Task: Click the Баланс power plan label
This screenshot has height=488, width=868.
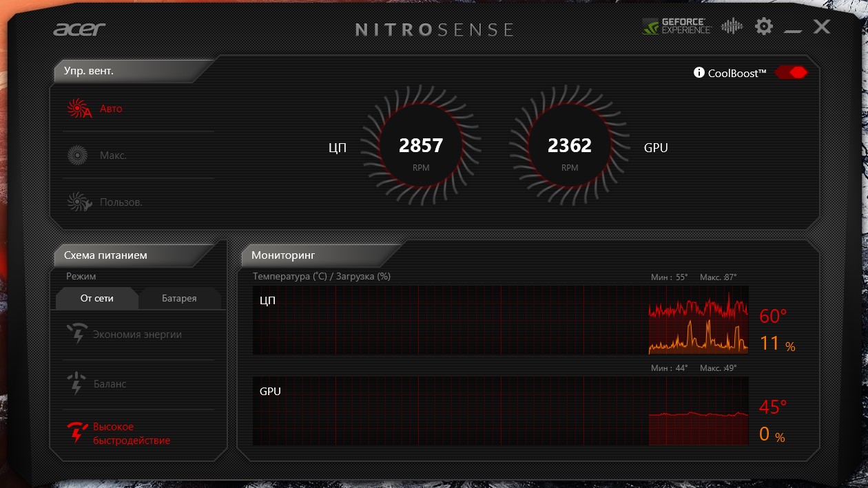Action: point(110,384)
